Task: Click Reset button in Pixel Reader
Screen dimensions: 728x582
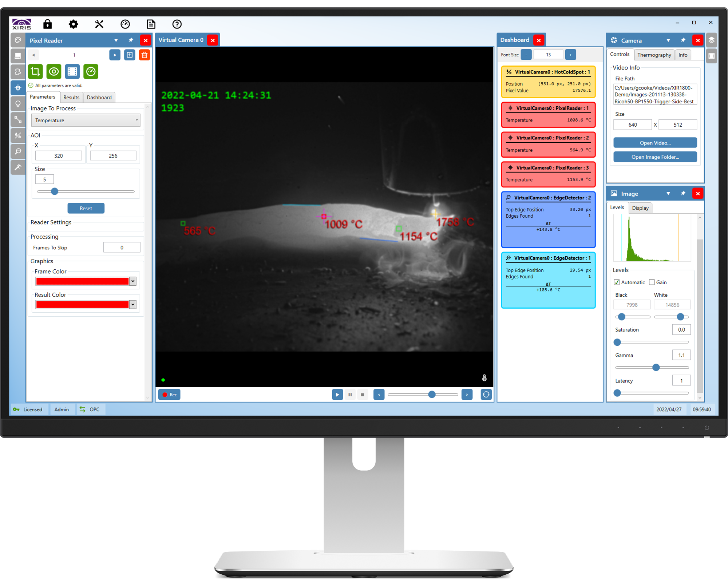Action: [86, 209]
